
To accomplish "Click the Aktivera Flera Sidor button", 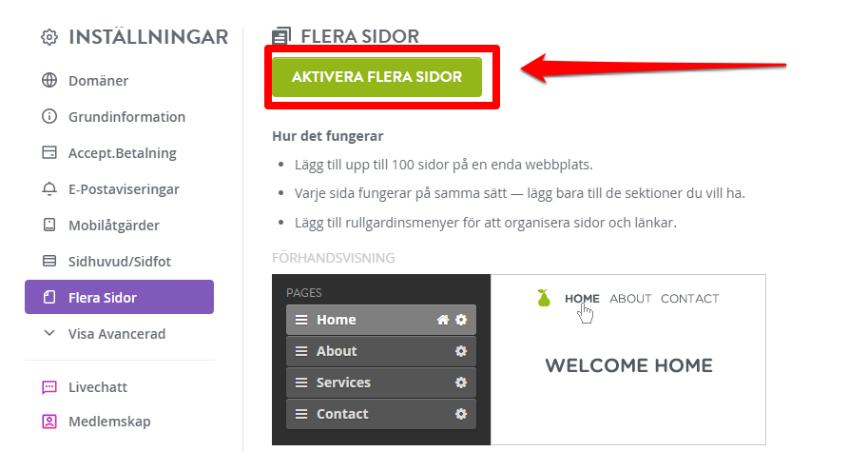I will tap(376, 77).
